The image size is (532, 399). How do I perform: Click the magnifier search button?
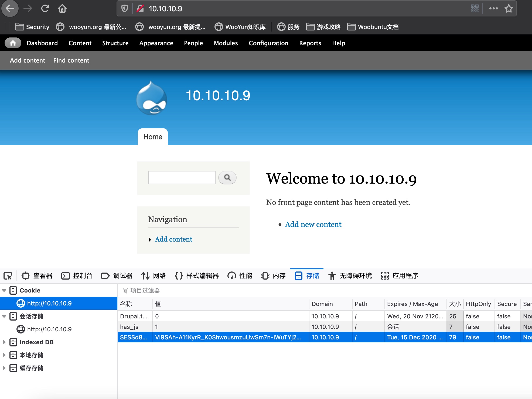click(227, 178)
